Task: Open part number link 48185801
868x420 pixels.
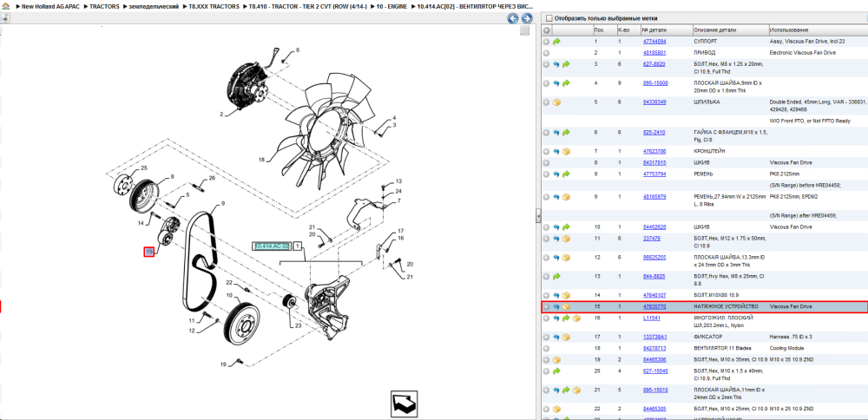Action: [654, 53]
